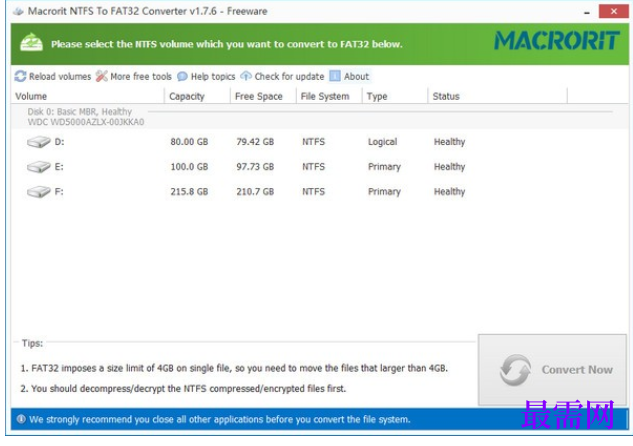Click the tip about decompress/decrypt NTFS files

tap(183, 389)
